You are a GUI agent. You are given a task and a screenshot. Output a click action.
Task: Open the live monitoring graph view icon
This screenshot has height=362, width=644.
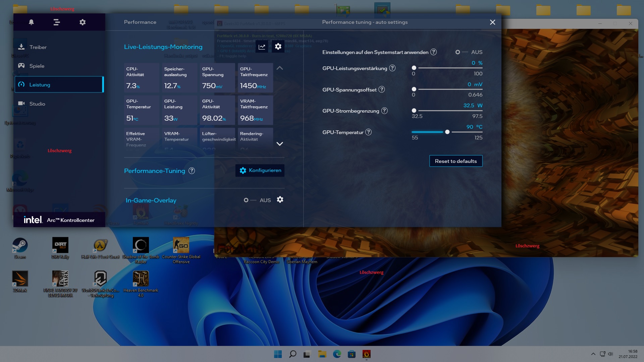tap(262, 47)
